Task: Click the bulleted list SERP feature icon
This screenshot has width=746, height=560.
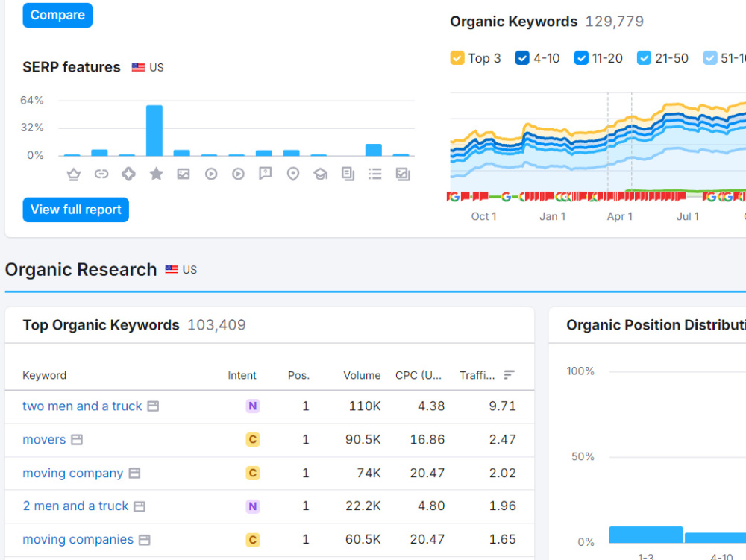Action: 375,174
